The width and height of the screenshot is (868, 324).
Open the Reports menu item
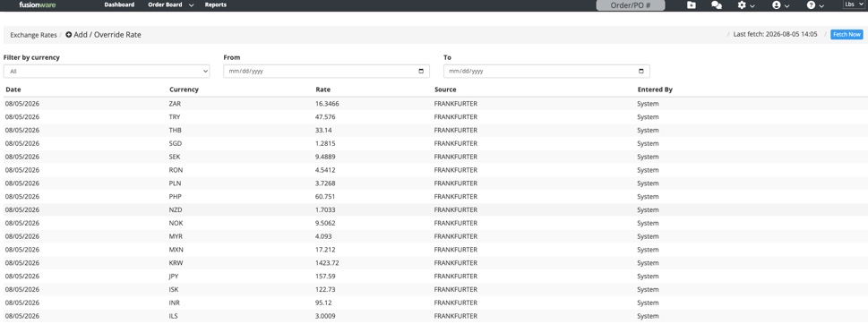[215, 4]
